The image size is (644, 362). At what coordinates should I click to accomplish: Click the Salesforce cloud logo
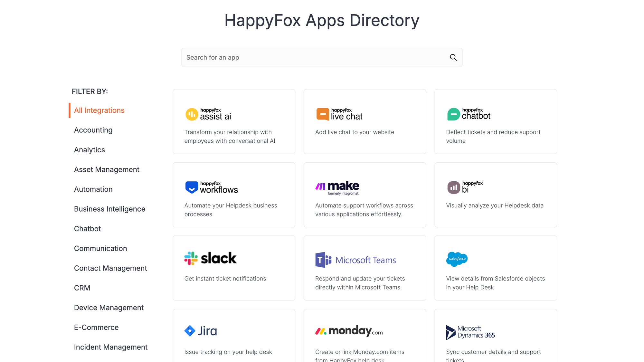[x=457, y=259]
